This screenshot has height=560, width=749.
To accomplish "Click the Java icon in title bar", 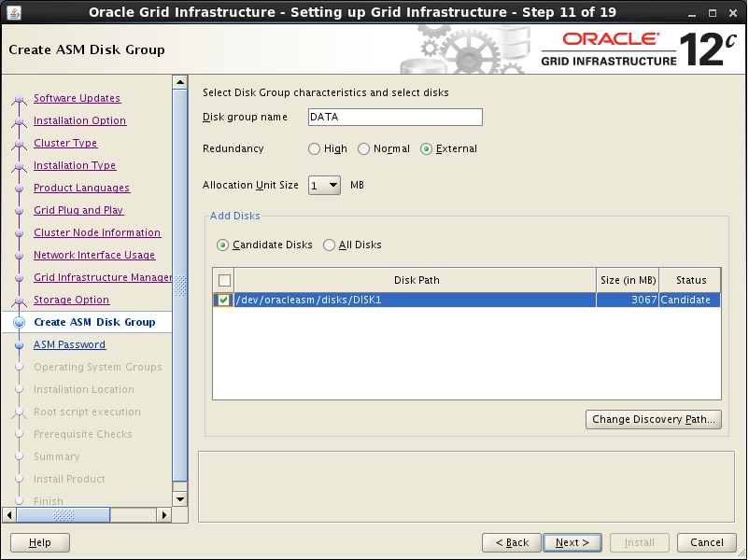I will (x=14, y=12).
